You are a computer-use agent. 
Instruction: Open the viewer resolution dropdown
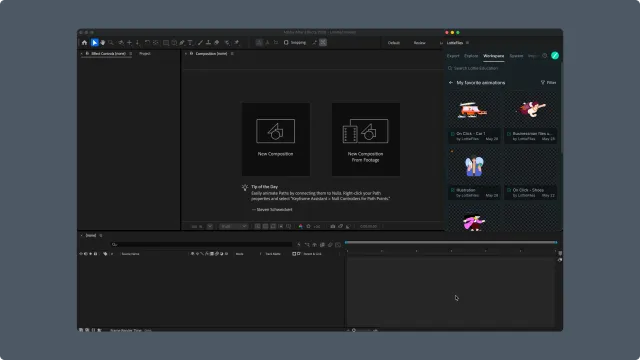tap(233, 226)
